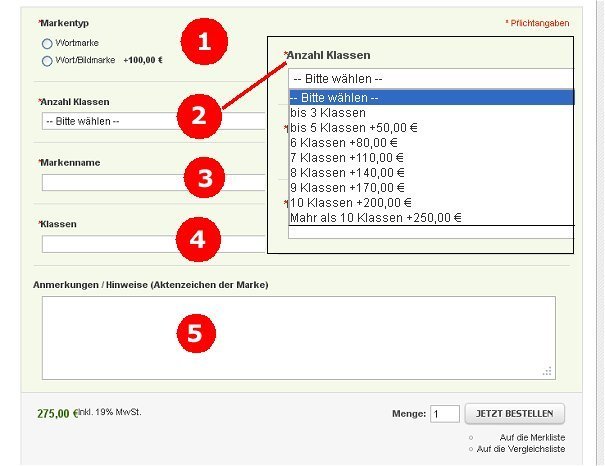Select highlighted '-- Bitte wählen --' list entry
This screenshot has width=605, height=466.
[x=430, y=98]
